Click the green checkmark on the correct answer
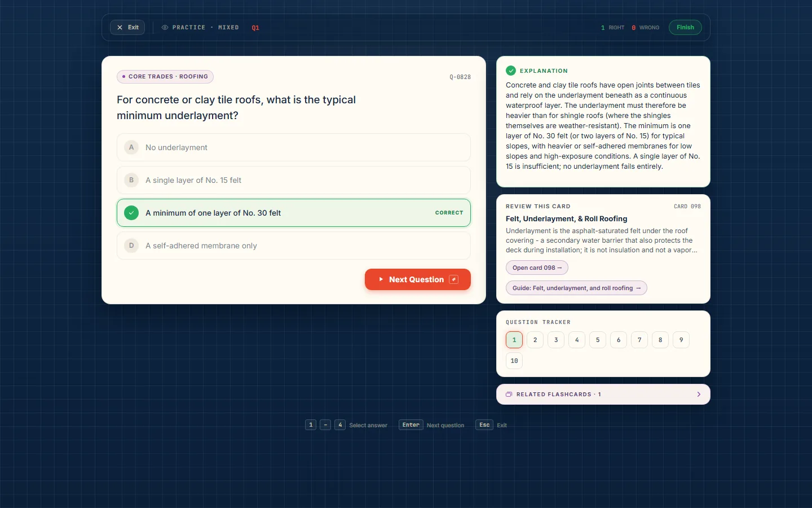This screenshot has width=812, height=508. coord(131,213)
